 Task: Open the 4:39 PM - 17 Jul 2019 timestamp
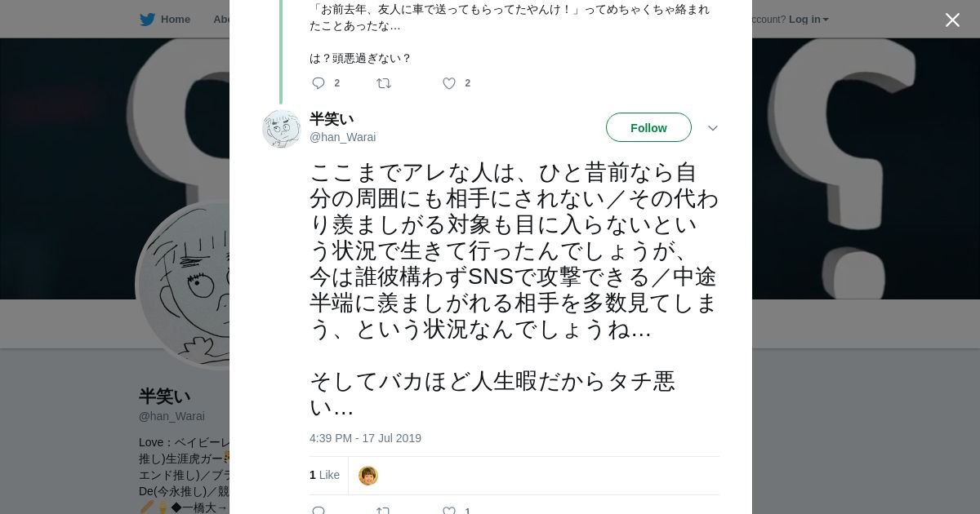point(365,438)
